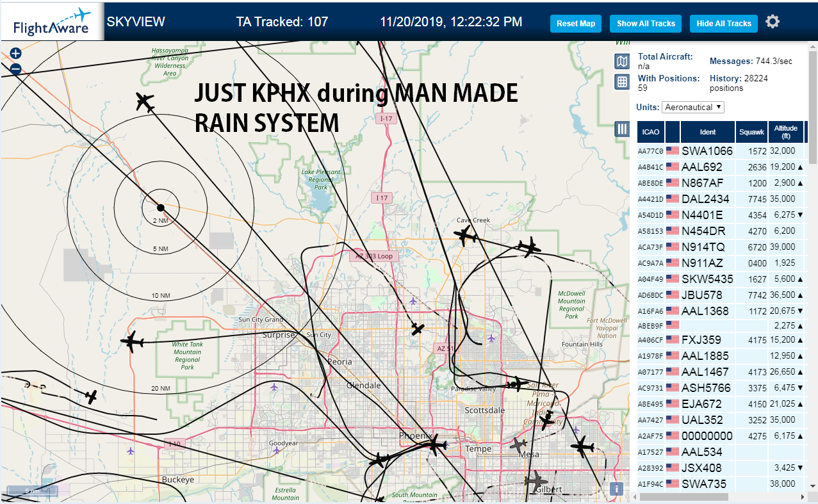Select aircraft icon above AZ 51 marker
This screenshot has width=818, height=504.
click(418, 329)
